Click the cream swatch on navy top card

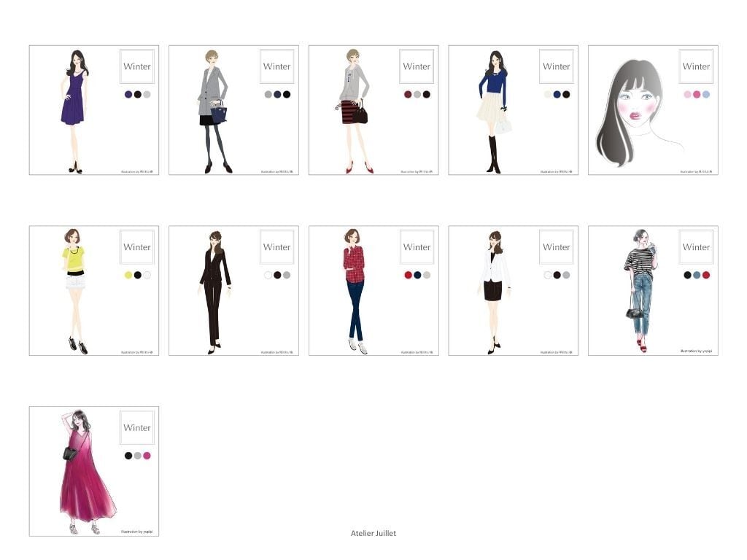coord(548,94)
